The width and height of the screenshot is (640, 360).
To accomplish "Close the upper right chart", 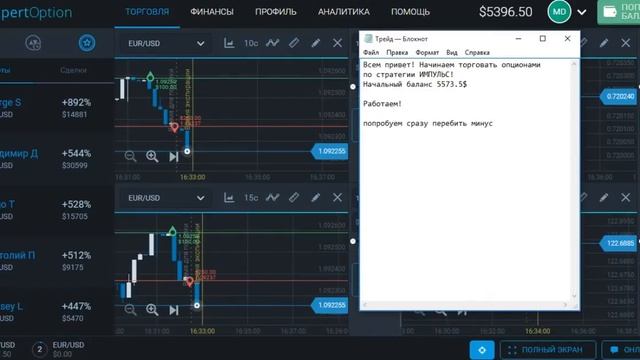I will point(625,43).
